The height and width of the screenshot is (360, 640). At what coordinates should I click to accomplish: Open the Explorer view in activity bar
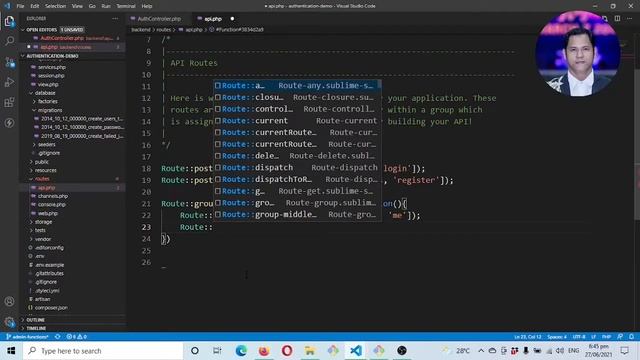[9, 21]
